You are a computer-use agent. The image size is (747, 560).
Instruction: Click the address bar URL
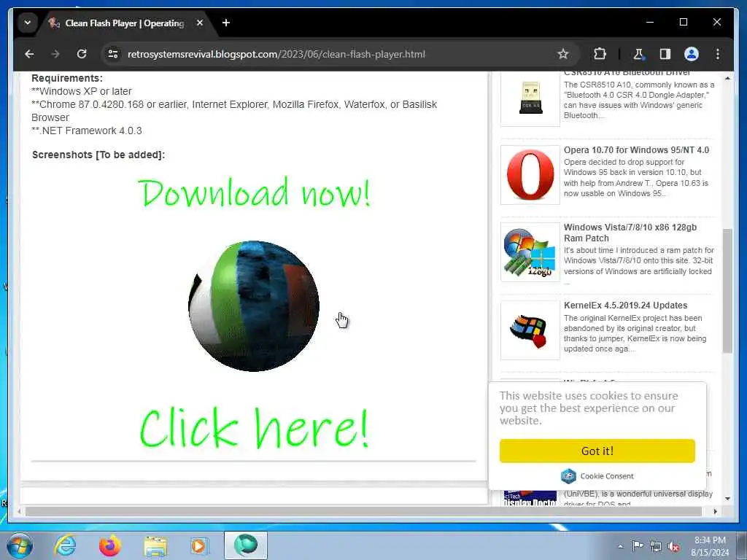(x=276, y=54)
